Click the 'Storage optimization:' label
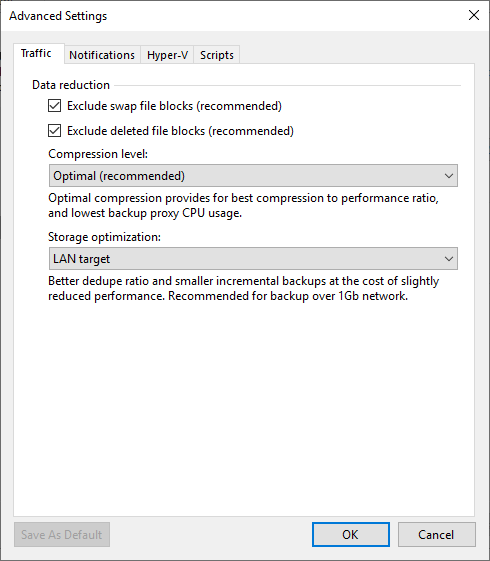This screenshot has width=490, height=561. [104, 237]
